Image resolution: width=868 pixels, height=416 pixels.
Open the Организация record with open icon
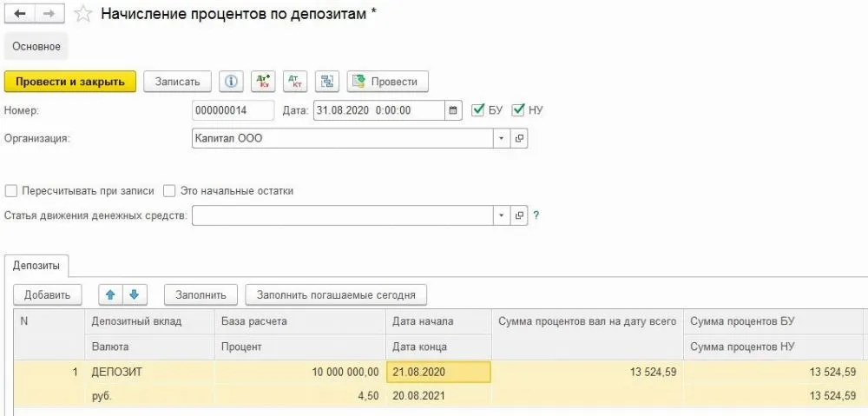tap(519, 138)
